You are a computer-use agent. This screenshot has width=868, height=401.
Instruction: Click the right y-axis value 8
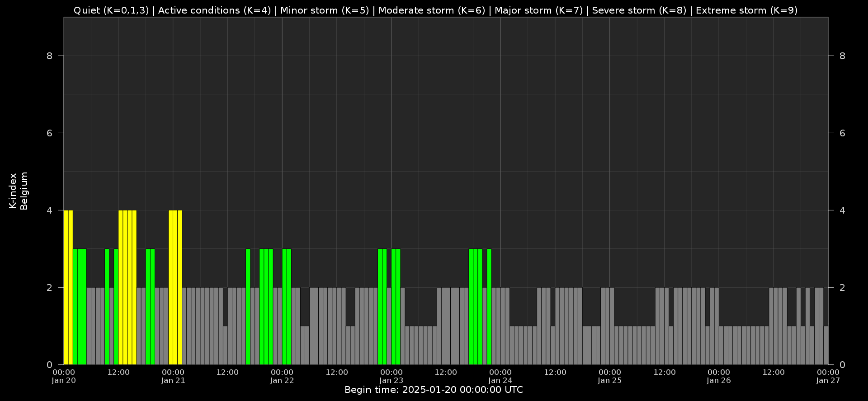[842, 56]
